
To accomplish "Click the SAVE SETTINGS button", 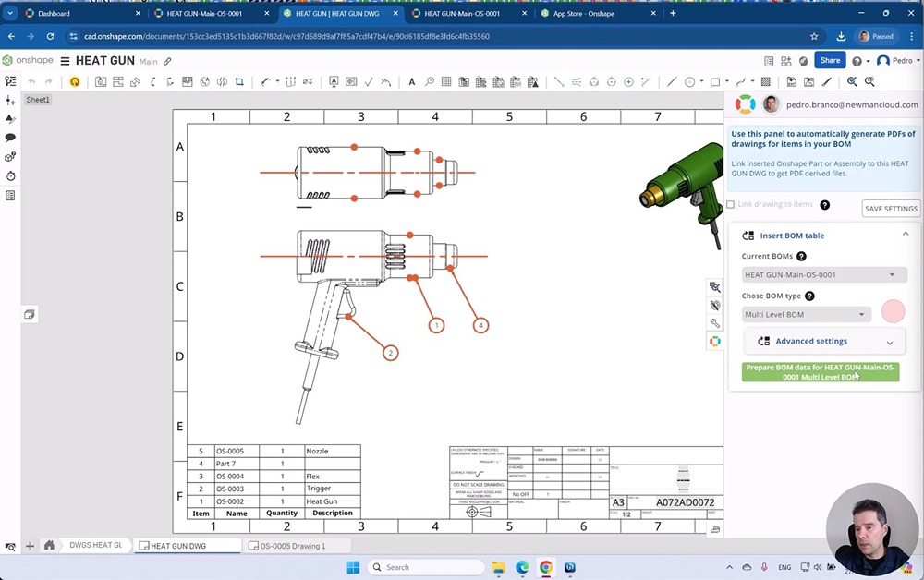I will (x=891, y=209).
